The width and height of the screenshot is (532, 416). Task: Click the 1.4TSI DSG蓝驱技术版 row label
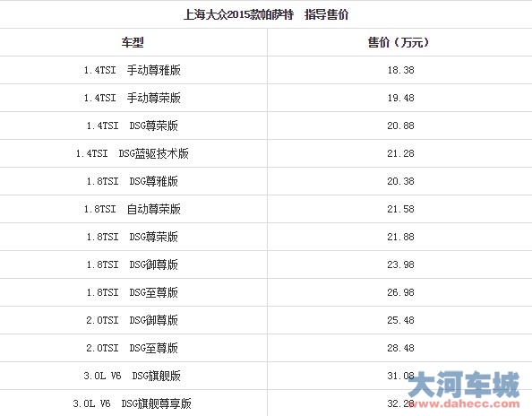tap(133, 154)
